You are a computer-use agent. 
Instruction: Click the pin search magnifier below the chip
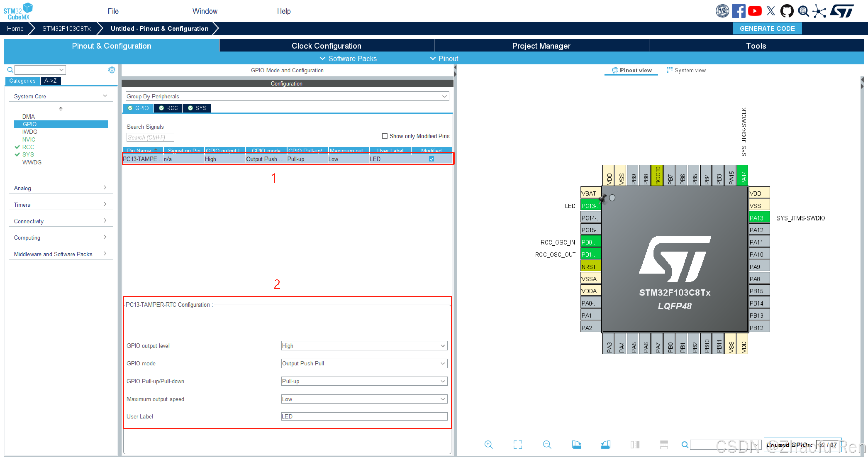tap(685, 444)
